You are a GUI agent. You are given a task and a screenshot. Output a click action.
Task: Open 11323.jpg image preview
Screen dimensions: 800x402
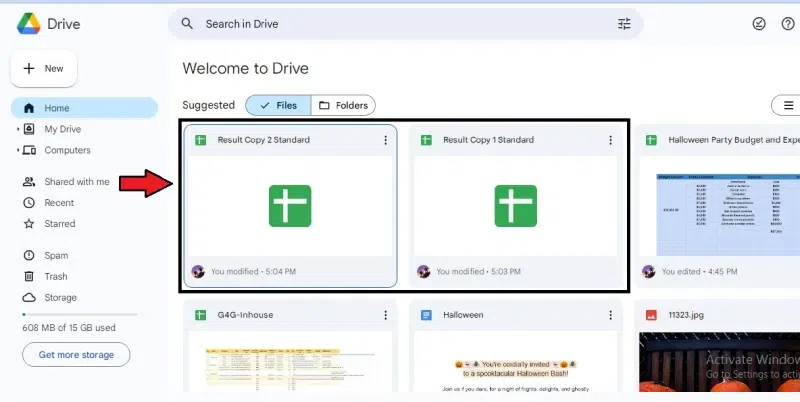click(x=719, y=361)
